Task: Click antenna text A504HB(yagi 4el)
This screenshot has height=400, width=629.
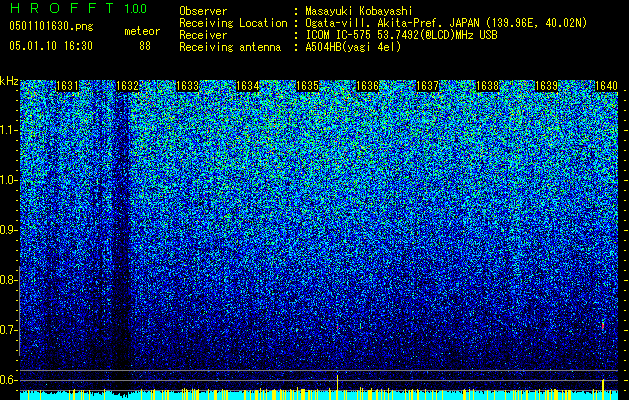Action: coord(353,47)
